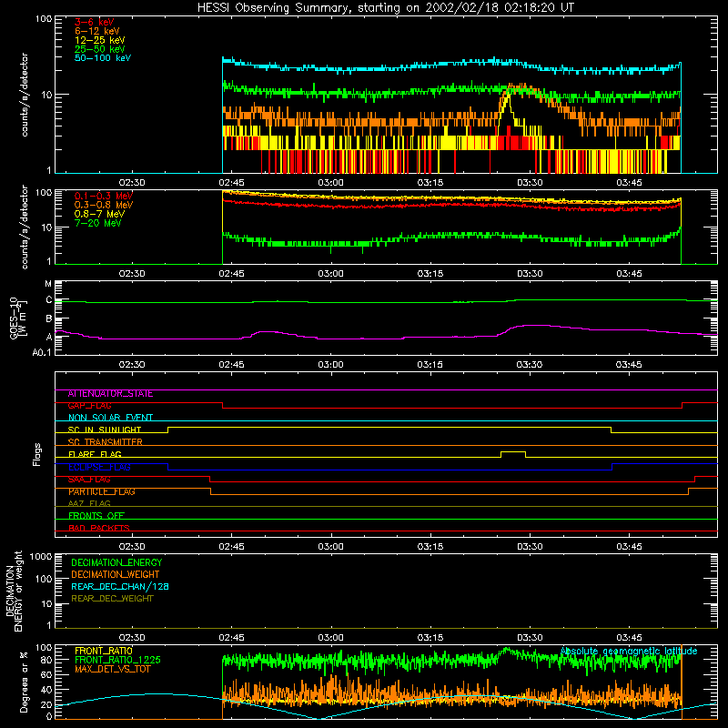This screenshot has width=728, height=728.
Task: Click the 02:45 time label under flags panel
Action: tap(231, 547)
